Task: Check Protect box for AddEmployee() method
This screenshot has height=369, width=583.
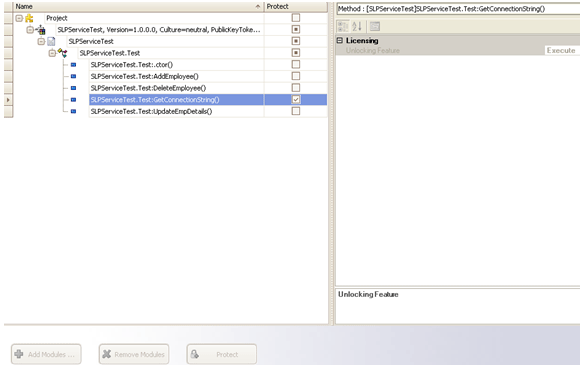Action: (x=296, y=76)
